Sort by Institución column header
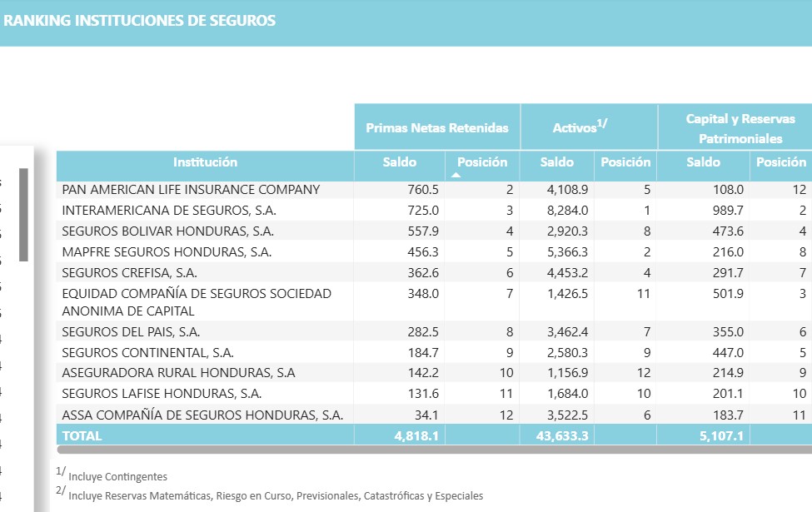This screenshot has width=812, height=512. pyautogui.click(x=205, y=162)
